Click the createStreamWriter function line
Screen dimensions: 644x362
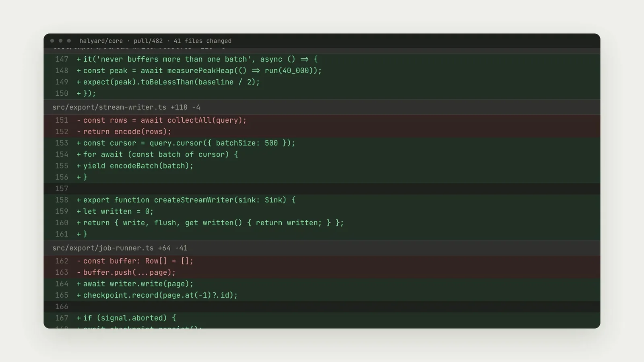point(322,200)
